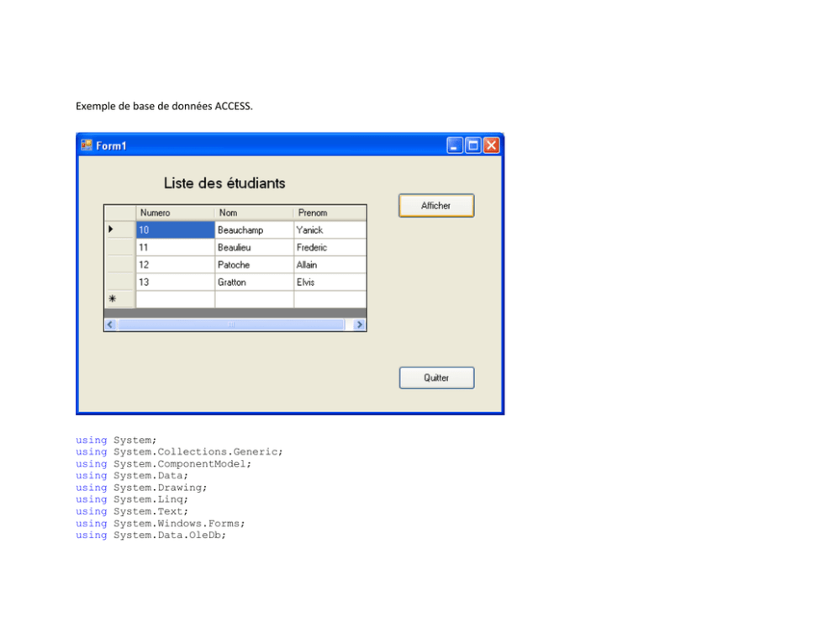
Task: Click the left arrow of horizontal scrollbar
Action: pos(111,325)
